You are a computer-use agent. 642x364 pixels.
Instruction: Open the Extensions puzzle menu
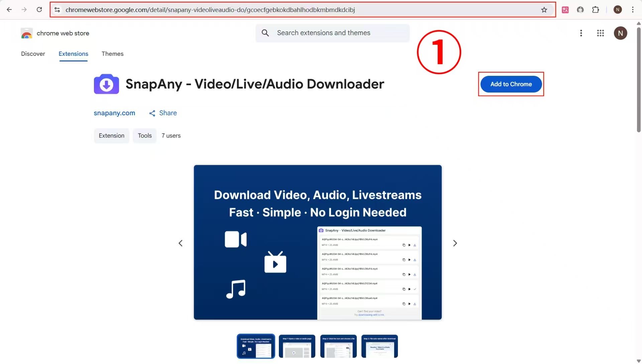coord(596,10)
